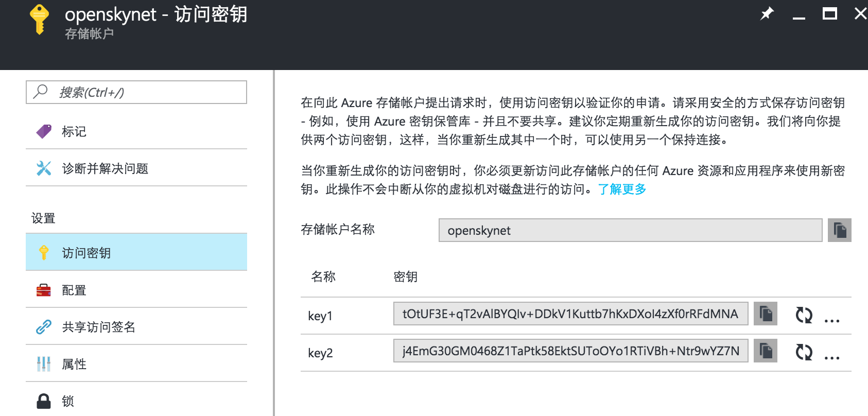Open the 锁 settings item
The image size is (868, 416).
136,401
